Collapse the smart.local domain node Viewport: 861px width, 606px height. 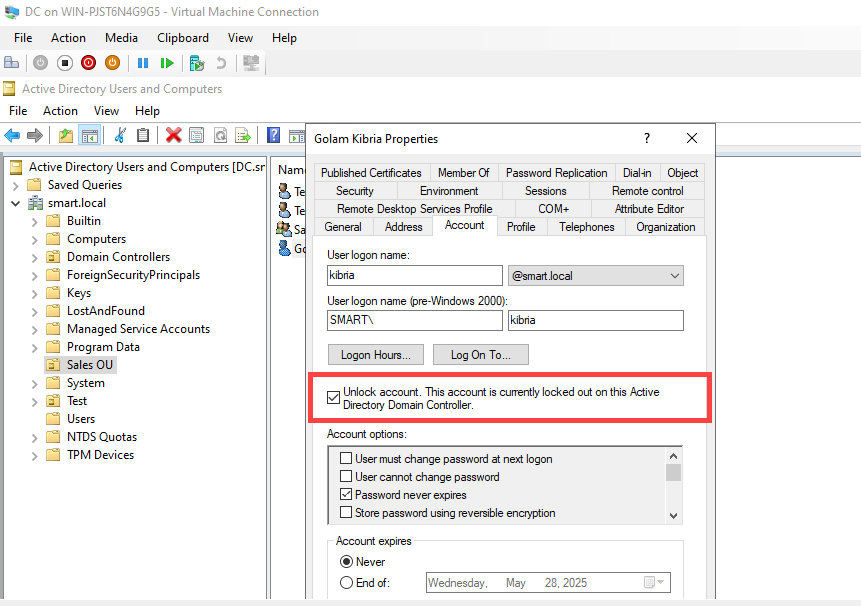(16, 204)
